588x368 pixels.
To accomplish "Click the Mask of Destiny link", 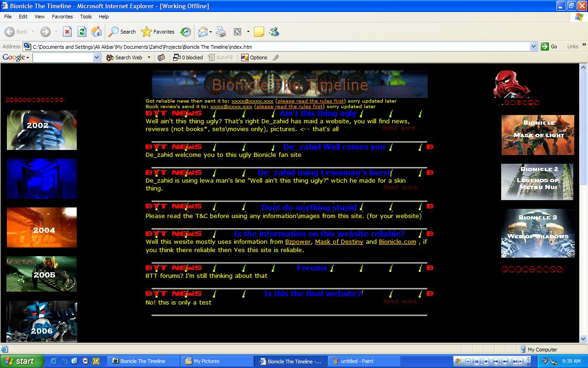I will 339,241.
